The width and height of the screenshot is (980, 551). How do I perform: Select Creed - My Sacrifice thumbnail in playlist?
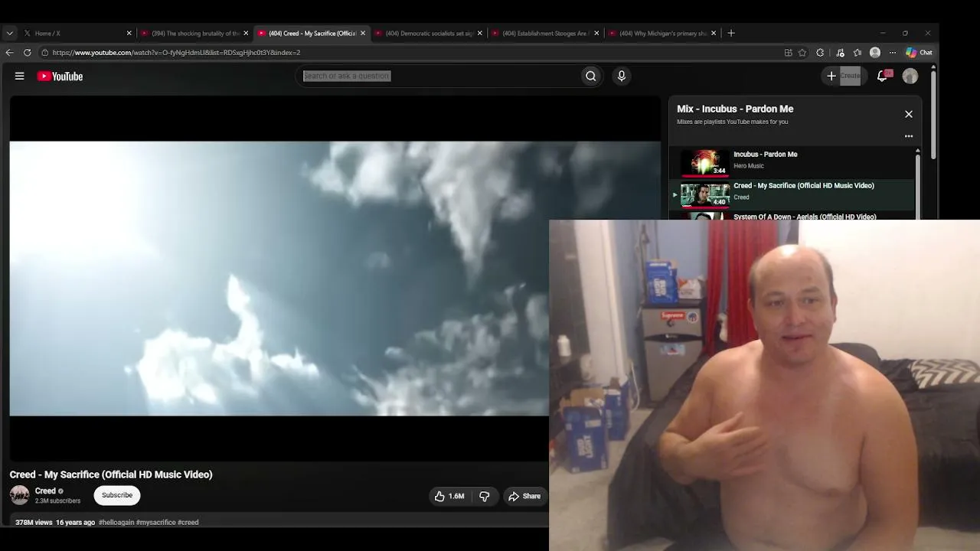click(705, 194)
